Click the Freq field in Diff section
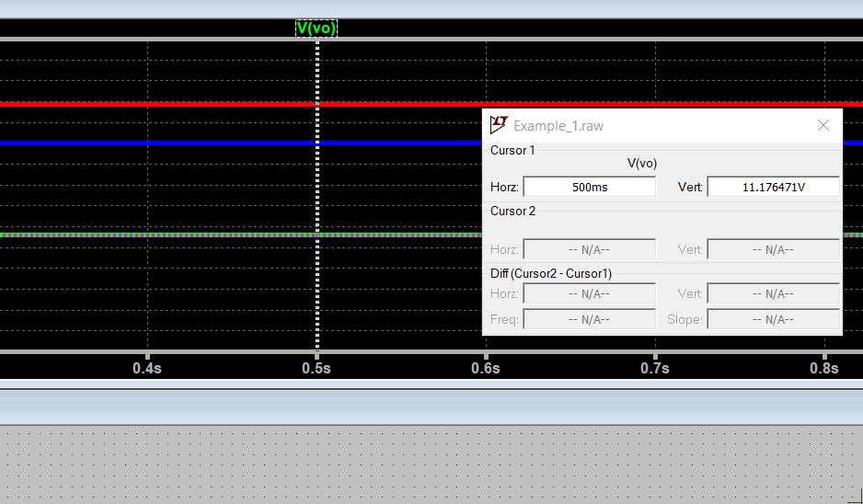The width and height of the screenshot is (863, 504). point(589,319)
